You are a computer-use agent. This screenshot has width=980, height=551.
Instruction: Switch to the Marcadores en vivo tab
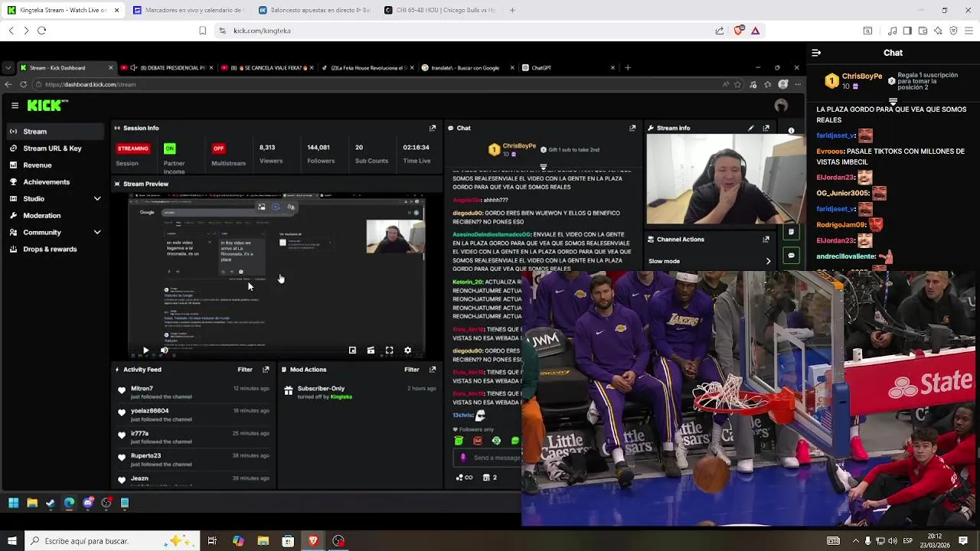pos(188,10)
